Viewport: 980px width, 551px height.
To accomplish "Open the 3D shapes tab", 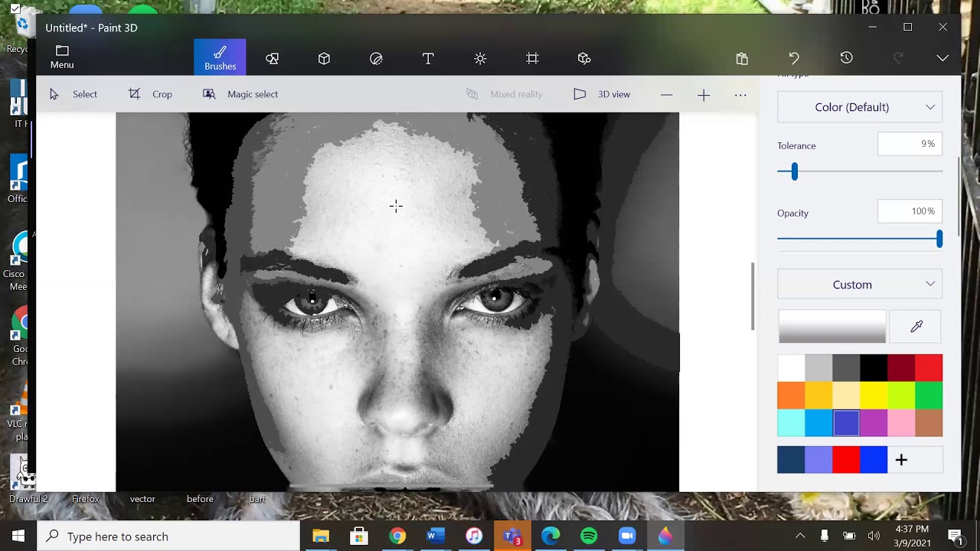I will point(324,58).
